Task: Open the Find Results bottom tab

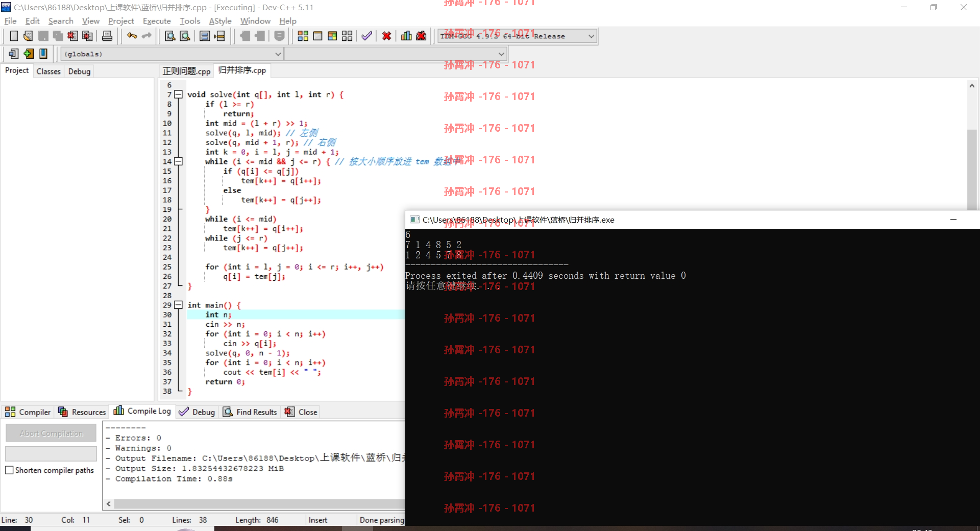Action: (x=250, y=412)
